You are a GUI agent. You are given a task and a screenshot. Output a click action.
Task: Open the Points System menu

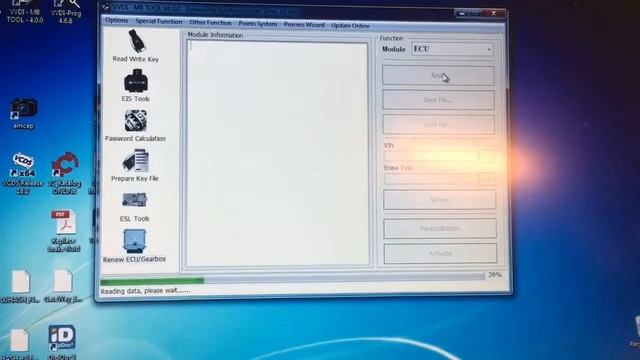click(x=258, y=24)
